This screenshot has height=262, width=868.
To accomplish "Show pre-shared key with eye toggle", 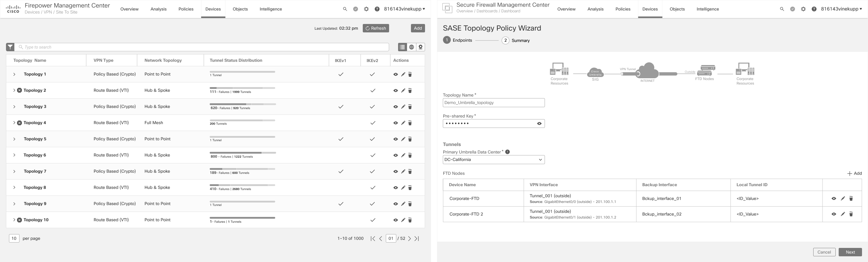I will 539,124.
